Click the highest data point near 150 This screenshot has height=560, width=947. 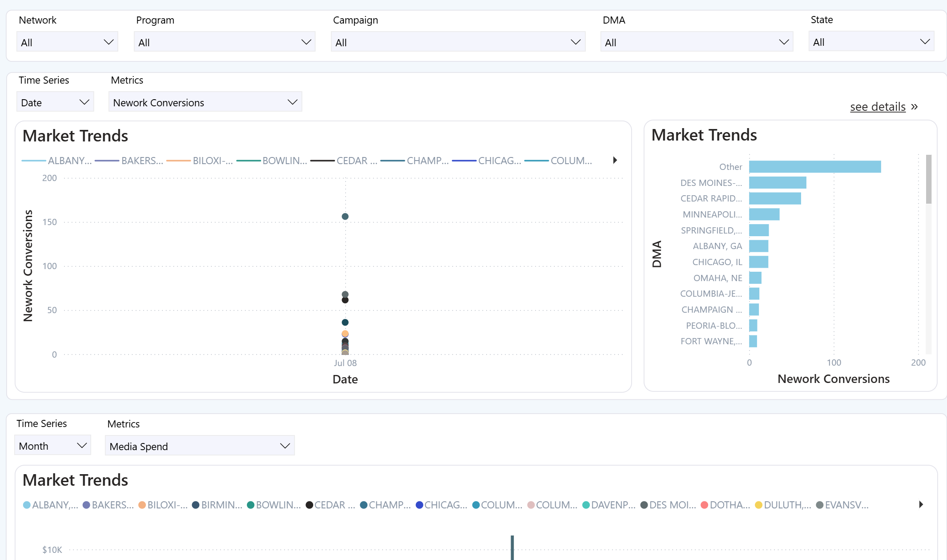345,217
